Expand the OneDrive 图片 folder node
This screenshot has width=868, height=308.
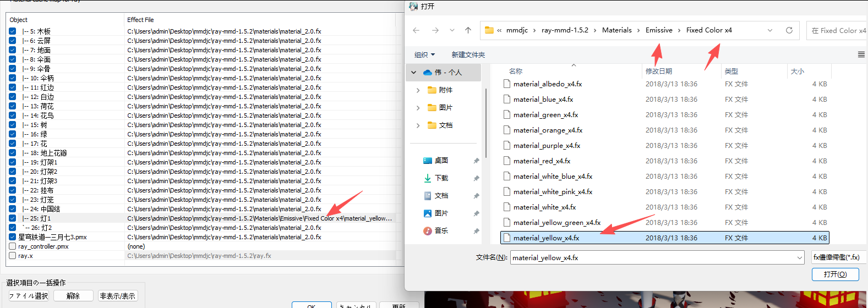point(418,107)
